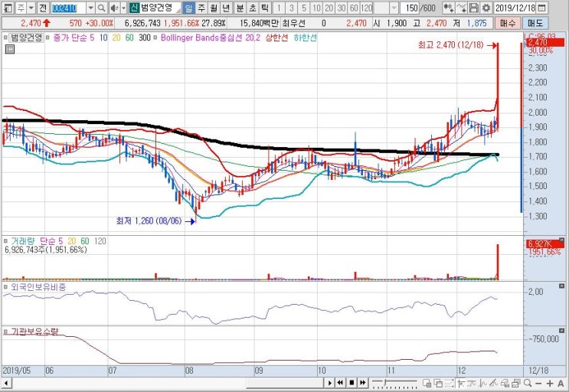Switch to the 월 monthly chart tab
The image size is (569, 392).
(214, 8)
